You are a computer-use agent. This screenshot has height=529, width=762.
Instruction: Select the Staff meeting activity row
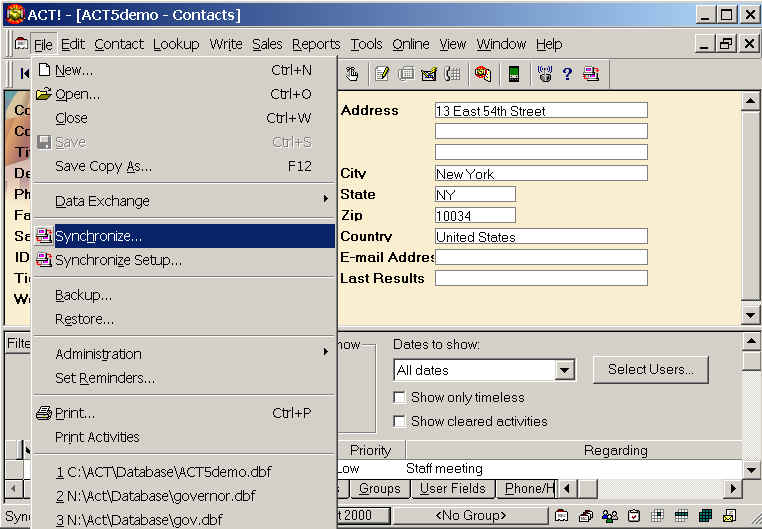(539, 469)
